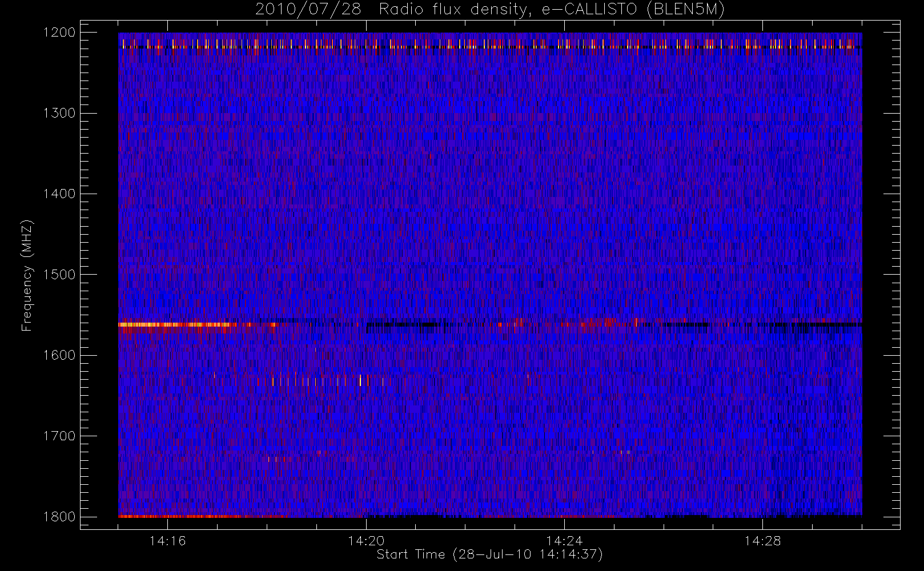The height and width of the screenshot is (571, 924).
Task: Select the 1500 frequency tick label
Action: [x=59, y=274]
